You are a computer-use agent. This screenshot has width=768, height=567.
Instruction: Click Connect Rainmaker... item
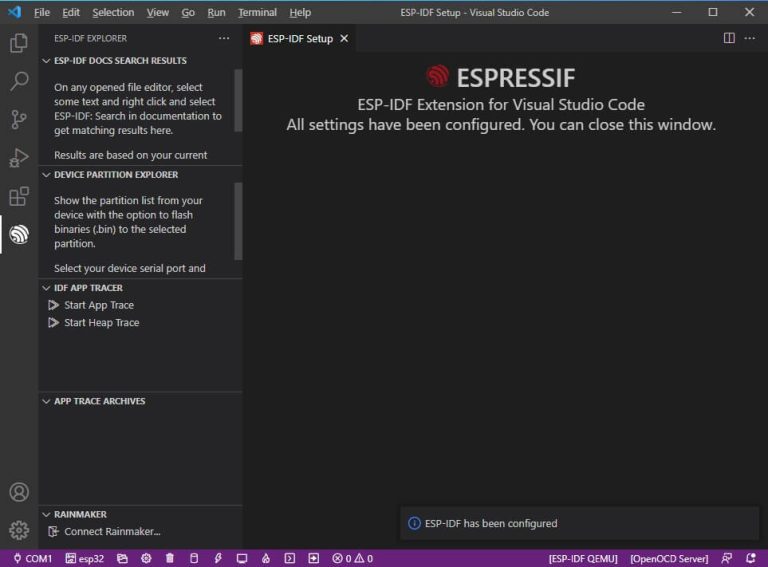click(111, 531)
